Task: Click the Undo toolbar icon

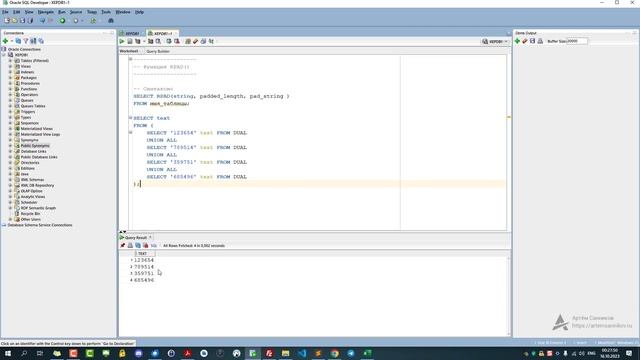Action: point(42,20)
